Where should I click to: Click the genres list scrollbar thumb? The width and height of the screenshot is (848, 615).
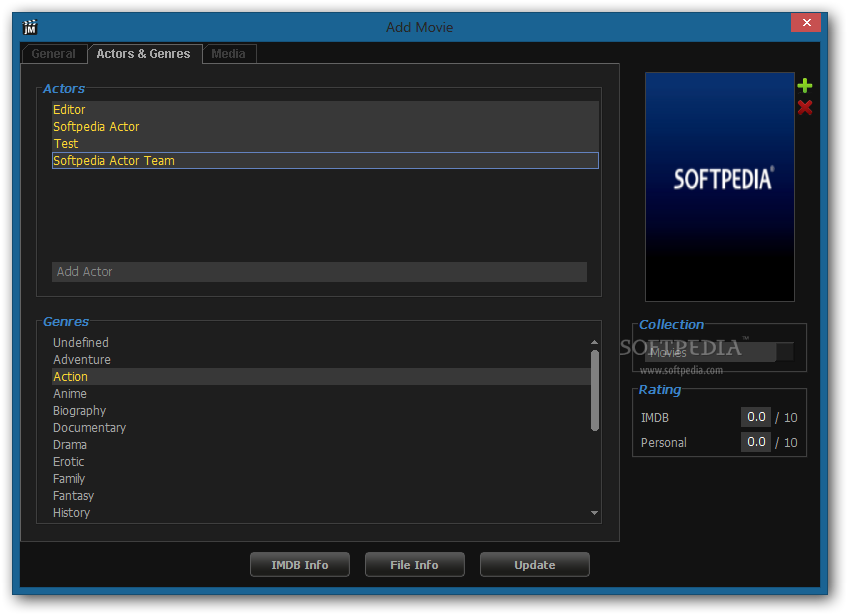(x=594, y=391)
